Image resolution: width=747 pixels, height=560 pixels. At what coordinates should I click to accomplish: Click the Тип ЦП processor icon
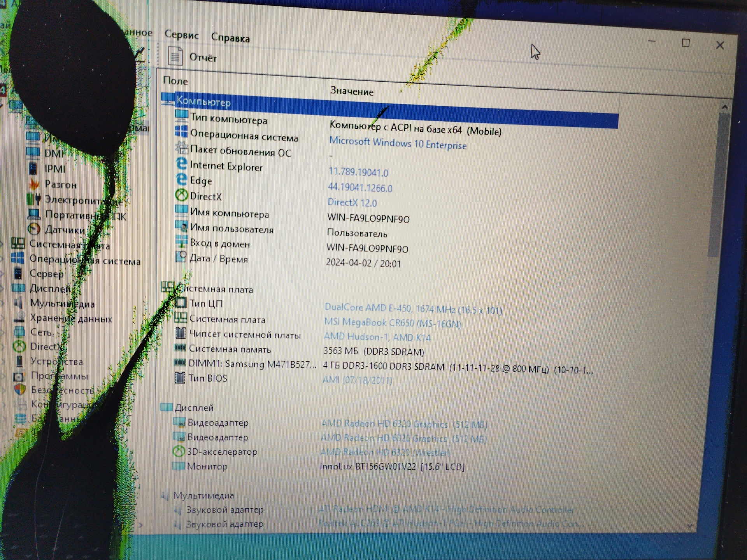coord(181,302)
